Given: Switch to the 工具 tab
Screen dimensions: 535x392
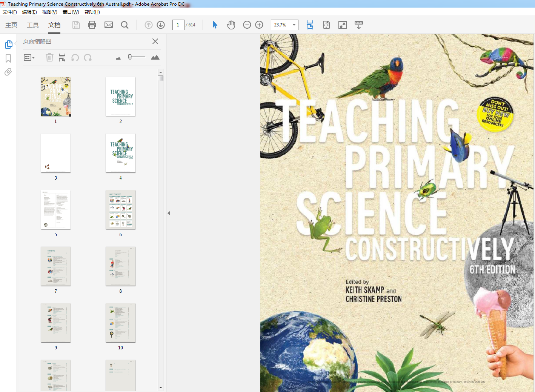Looking at the screenshot, I should click(33, 25).
